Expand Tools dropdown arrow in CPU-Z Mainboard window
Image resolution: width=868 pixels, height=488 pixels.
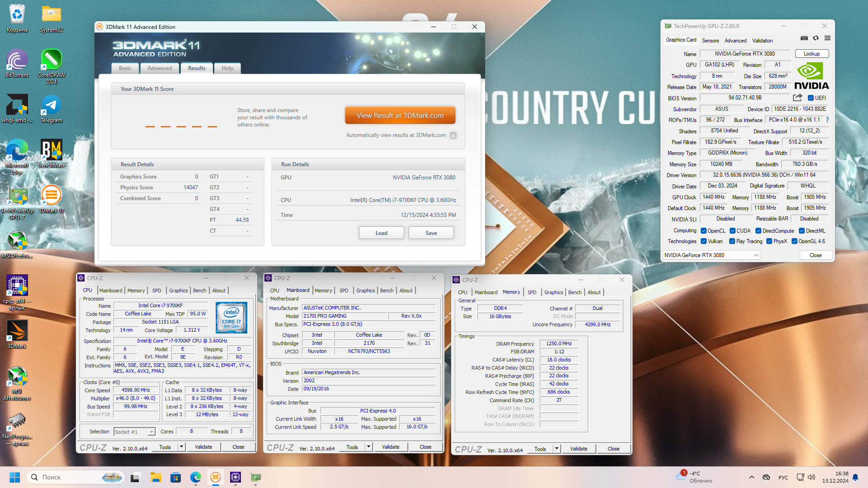pyautogui.click(x=368, y=447)
